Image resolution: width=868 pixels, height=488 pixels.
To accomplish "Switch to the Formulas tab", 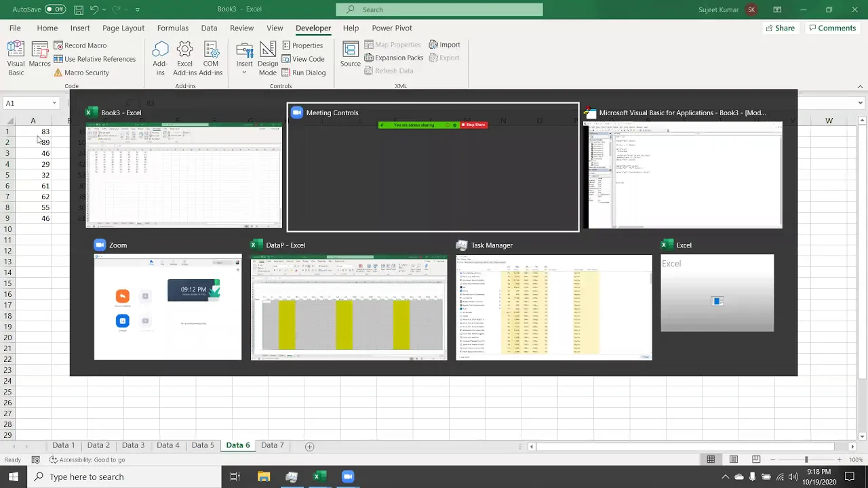I will click(173, 28).
